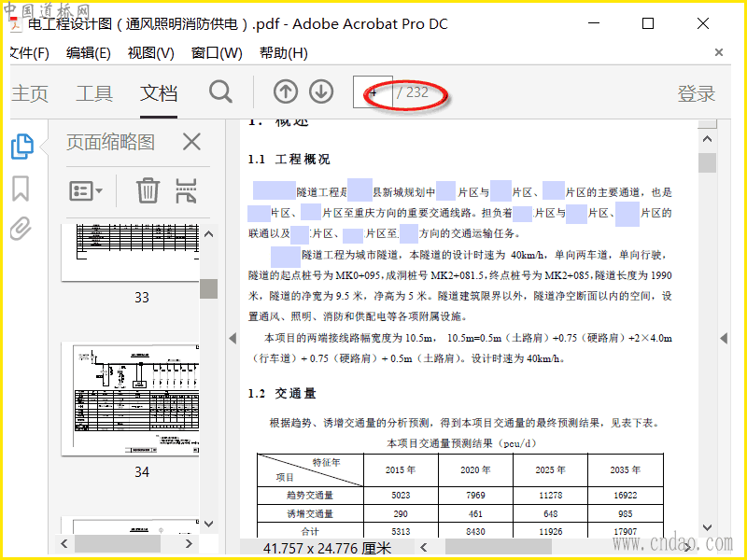
Task: Open the 视图(V) menu
Action: click(x=150, y=53)
